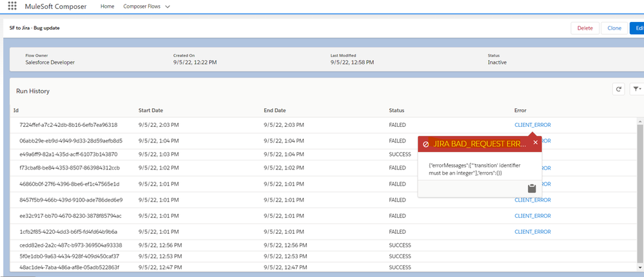The height and width of the screenshot is (277, 644).
Task: Open the Composer Flows tab
Action: [x=142, y=6]
